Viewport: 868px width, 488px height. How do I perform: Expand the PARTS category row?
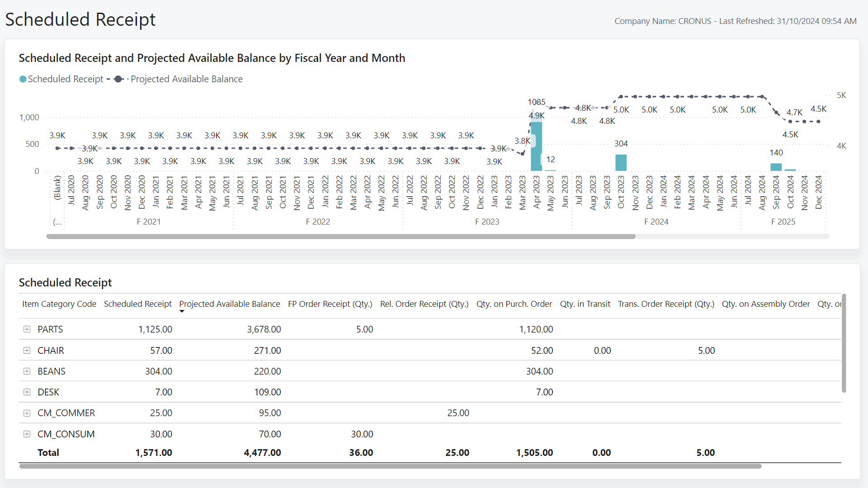tap(27, 329)
